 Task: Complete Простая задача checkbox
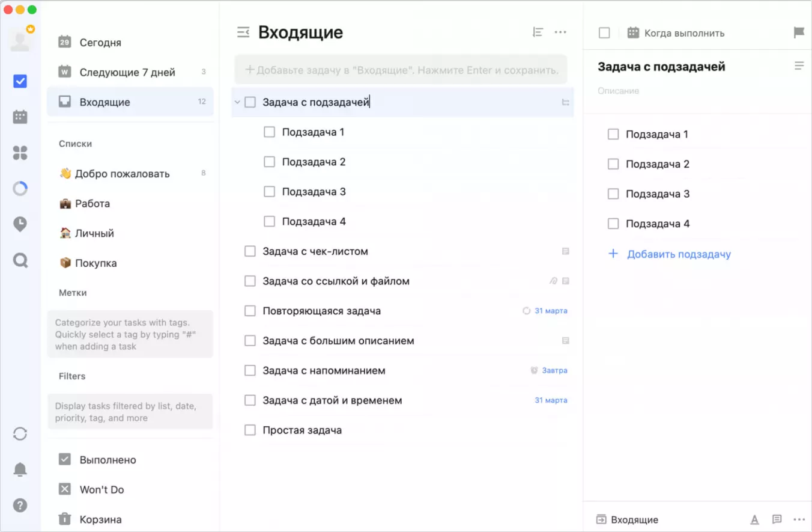250,430
